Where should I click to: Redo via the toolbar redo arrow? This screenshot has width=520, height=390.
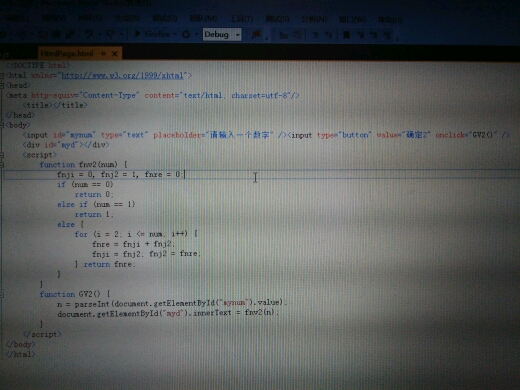click(x=111, y=34)
